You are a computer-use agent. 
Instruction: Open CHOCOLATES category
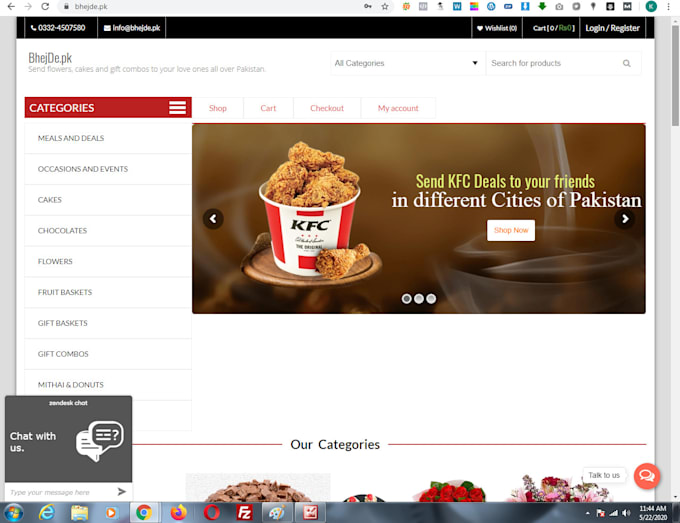pyautogui.click(x=108, y=231)
